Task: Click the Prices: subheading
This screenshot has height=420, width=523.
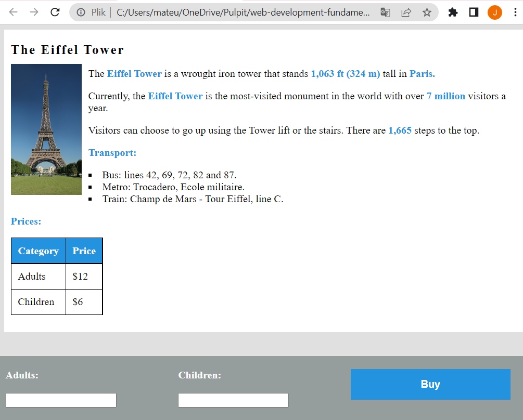Action: point(26,221)
